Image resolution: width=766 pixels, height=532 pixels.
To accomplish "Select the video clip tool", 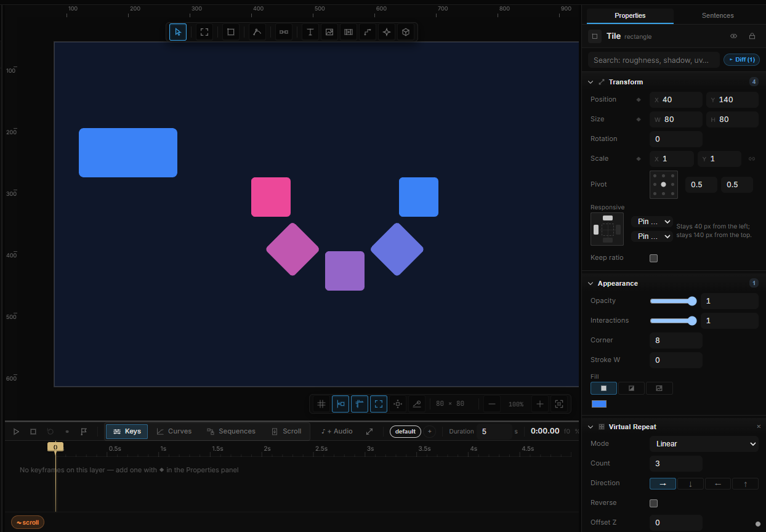I will click(349, 32).
